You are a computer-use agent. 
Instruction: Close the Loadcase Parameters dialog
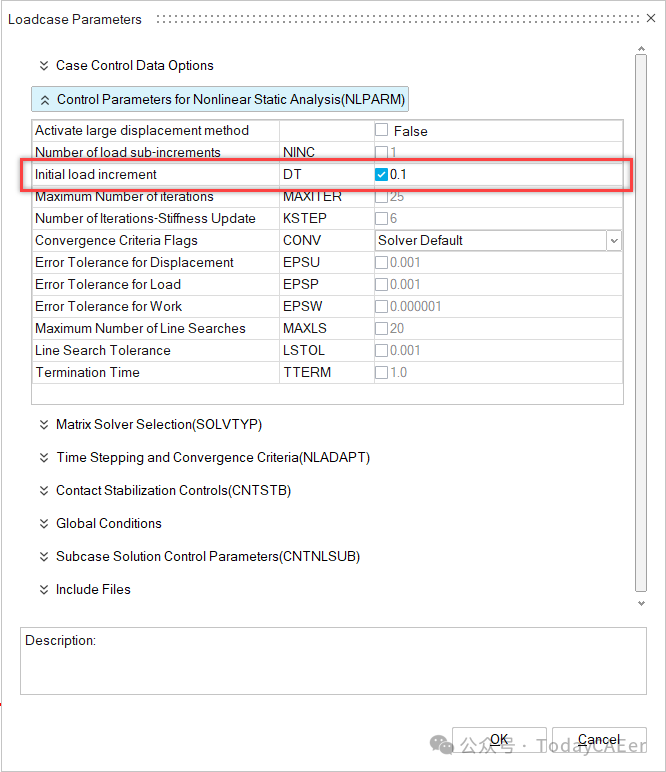[651, 18]
